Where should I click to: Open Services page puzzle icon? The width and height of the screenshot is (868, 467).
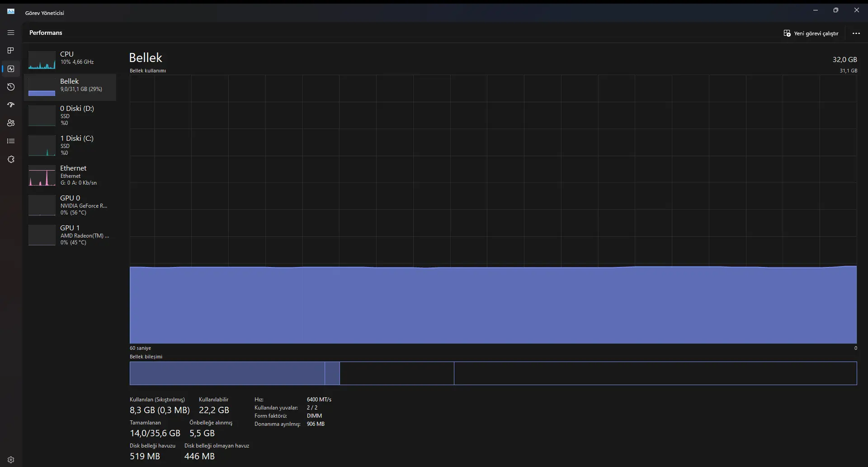click(x=11, y=159)
